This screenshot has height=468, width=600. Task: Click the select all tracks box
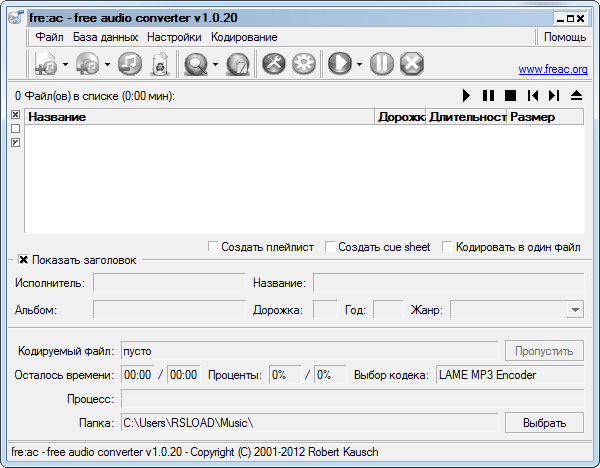coord(15,115)
